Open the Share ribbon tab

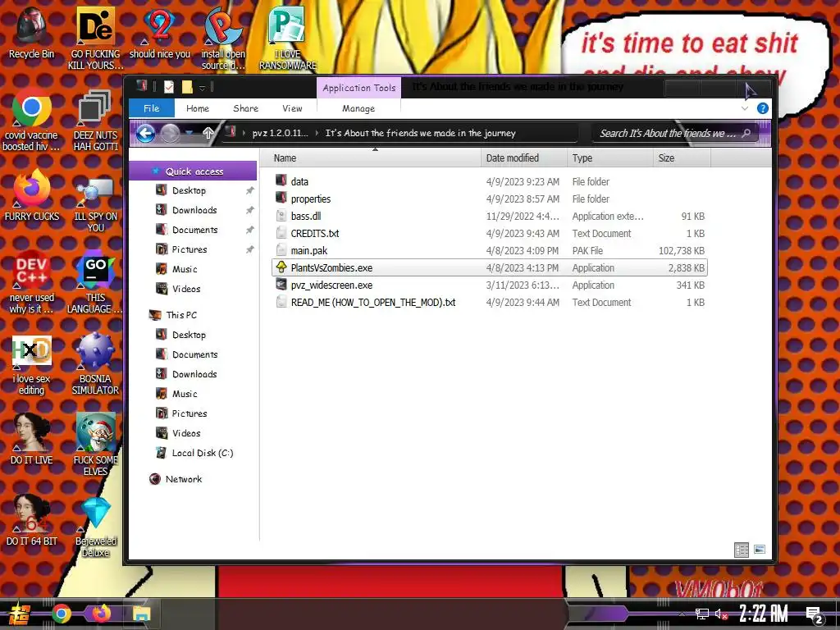coord(246,108)
